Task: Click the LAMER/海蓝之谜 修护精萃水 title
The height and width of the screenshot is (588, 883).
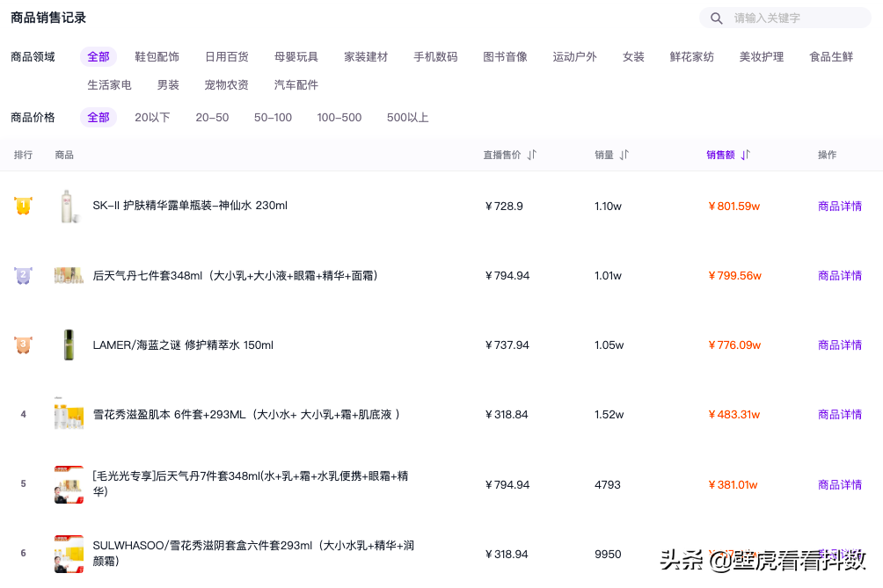Action: coord(183,345)
